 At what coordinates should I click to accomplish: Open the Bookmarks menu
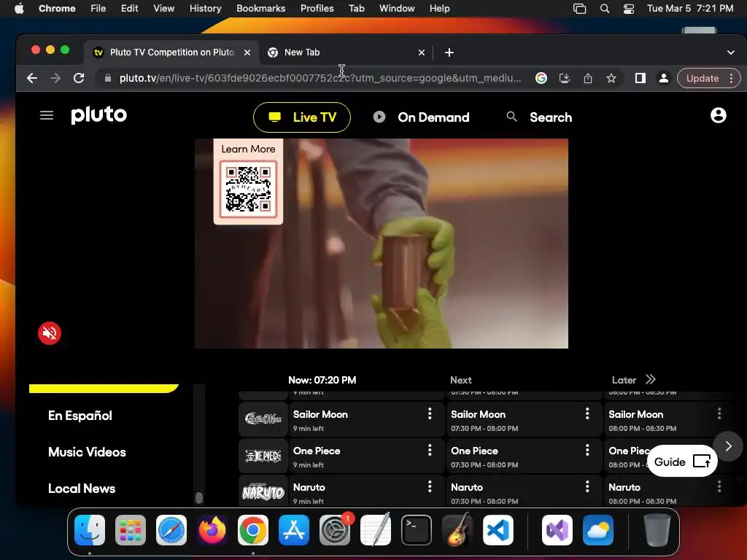[x=260, y=8]
